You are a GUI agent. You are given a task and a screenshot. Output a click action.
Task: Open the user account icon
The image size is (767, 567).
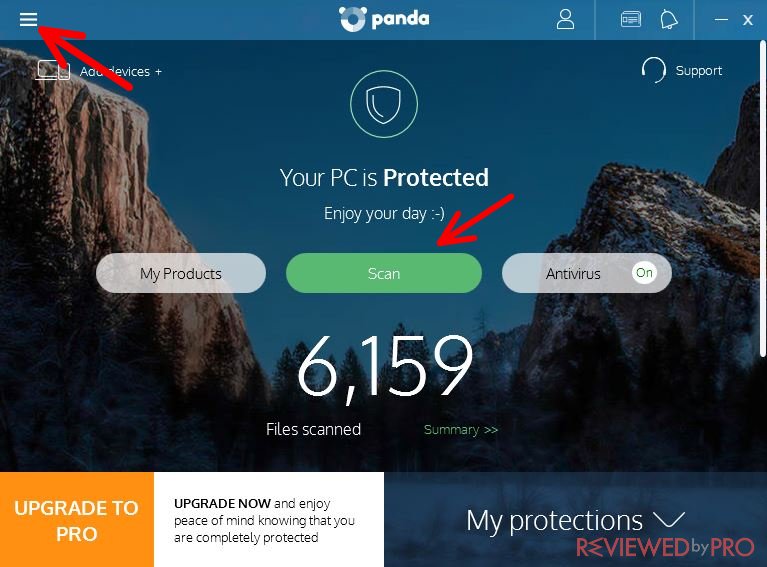tap(565, 20)
